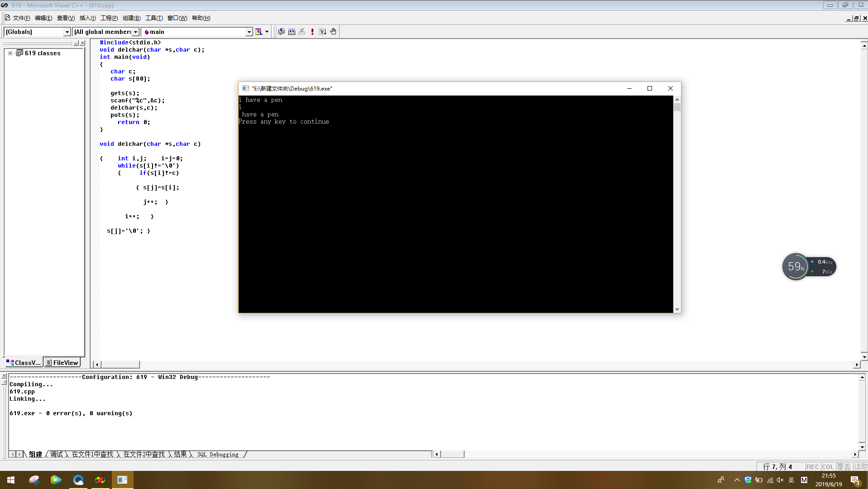Open the 编辑(E) menu
Image resolution: width=868 pixels, height=489 pixels.
tap(43, 18)
